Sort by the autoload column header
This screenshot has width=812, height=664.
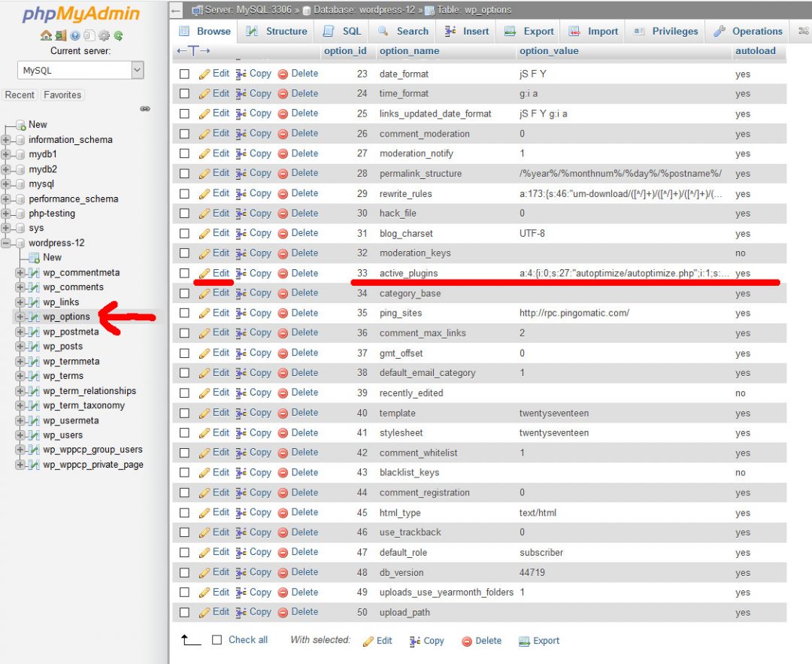[x=756, y=50]
